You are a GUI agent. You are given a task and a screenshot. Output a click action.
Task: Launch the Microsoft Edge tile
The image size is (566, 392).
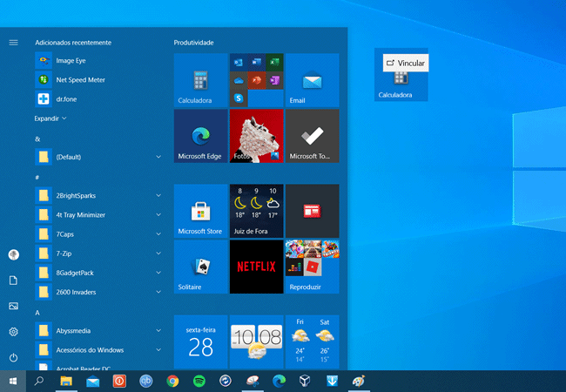click(x=200, y=136)
